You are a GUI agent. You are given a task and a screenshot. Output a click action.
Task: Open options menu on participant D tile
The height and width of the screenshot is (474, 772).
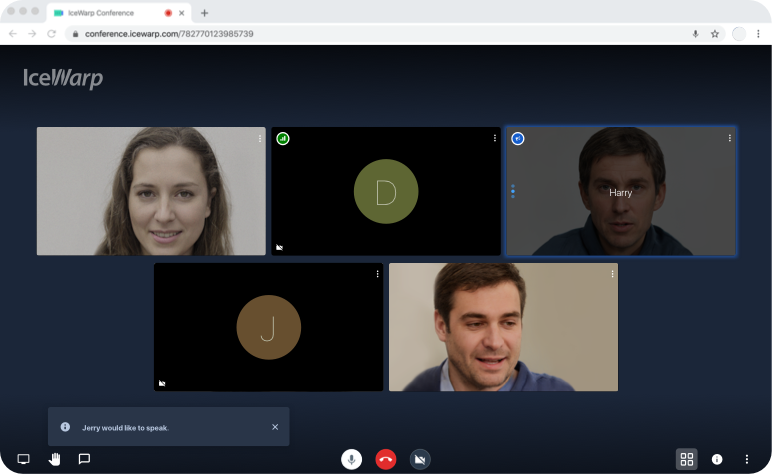point(495,138)
